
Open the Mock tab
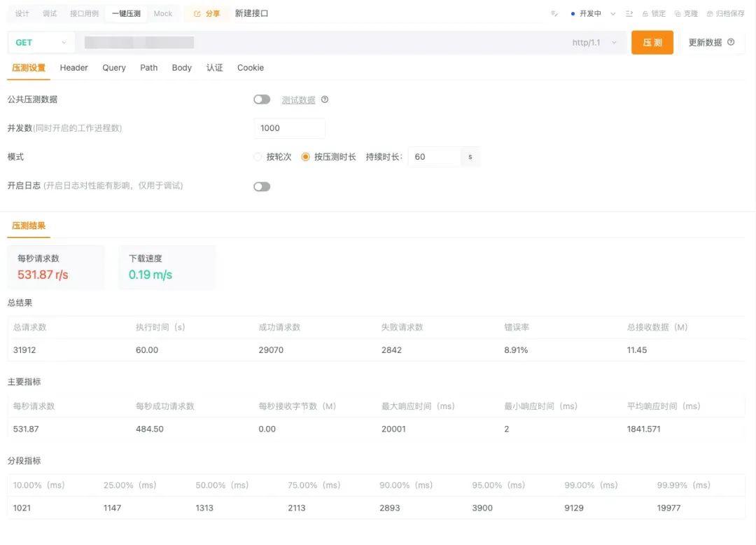pyautogui.click(x=163, y=13)
